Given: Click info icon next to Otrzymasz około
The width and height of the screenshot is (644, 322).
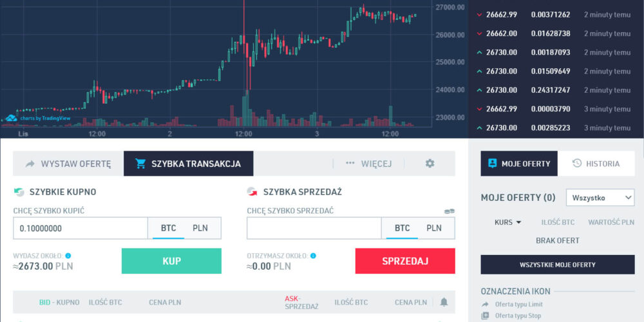Looking at the screenshot, I should (x=313, y=256).
